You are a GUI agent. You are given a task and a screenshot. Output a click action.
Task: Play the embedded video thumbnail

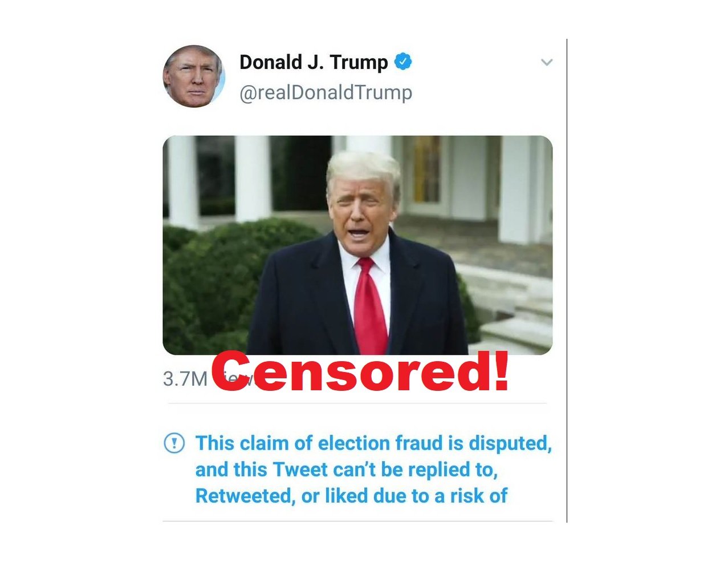point(357,245)
